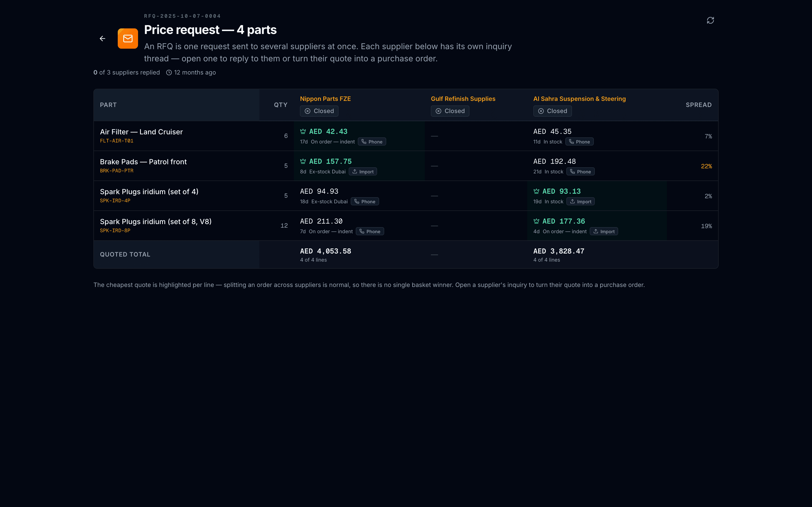Select the Brake Pads — Patrol front row
Viewport: 812px width, 507px height.
coord(406,166)
